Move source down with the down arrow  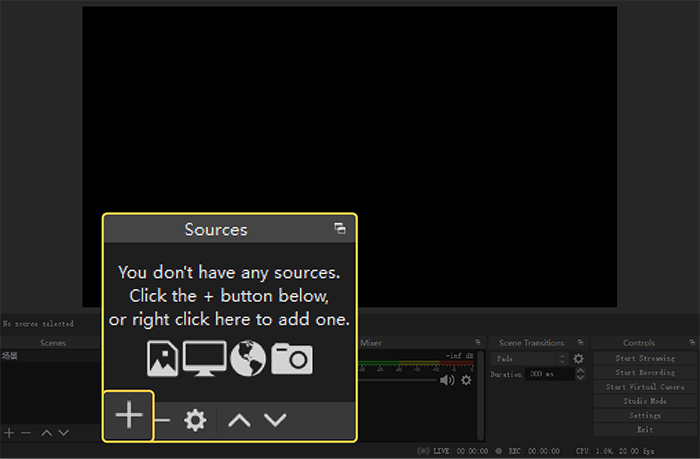click(x=275, y=420)
